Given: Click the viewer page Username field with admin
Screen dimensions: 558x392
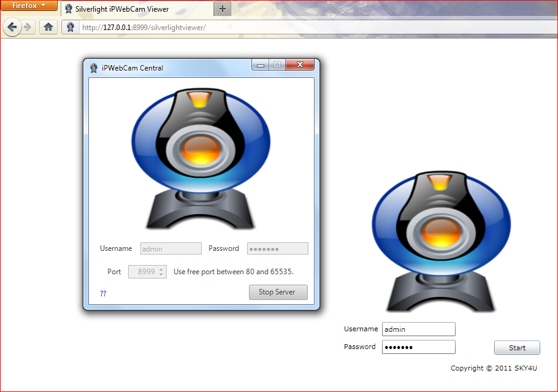Looking at the screenshot, I should [x=418, y=329].
